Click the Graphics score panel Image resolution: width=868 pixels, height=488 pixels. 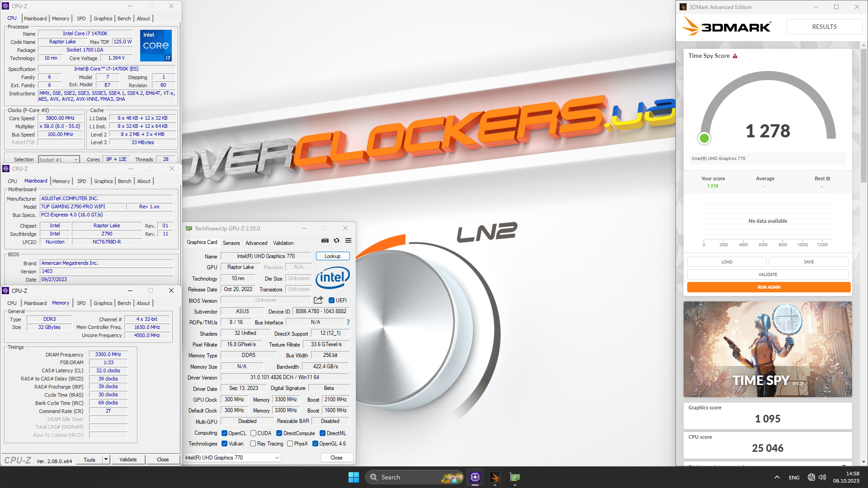tap(768, 416)
